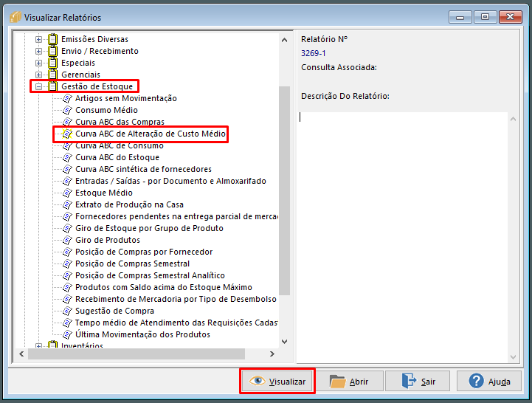The height and width of the screenshot is (403, 532).
Task: Click the description box's scroll down arrow
Action: point(513,356)
